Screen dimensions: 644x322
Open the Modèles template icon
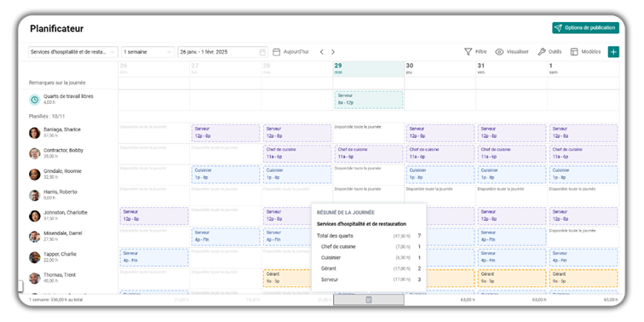[x=574, y=52]
